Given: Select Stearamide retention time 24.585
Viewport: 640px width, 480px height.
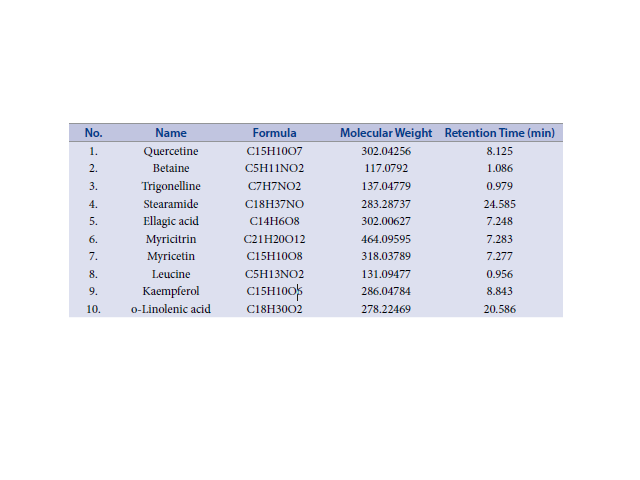Looking at the screenshot, I should [x=500, y=204].
